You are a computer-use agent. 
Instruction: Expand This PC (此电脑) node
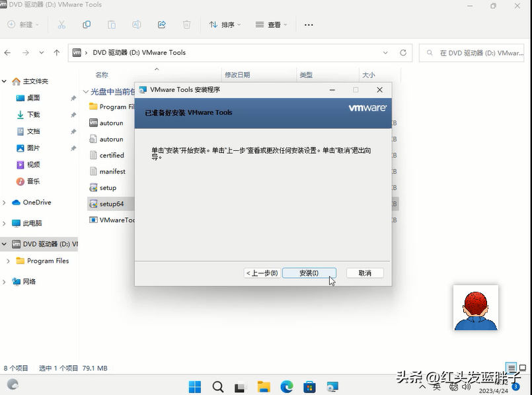point(4,223)
